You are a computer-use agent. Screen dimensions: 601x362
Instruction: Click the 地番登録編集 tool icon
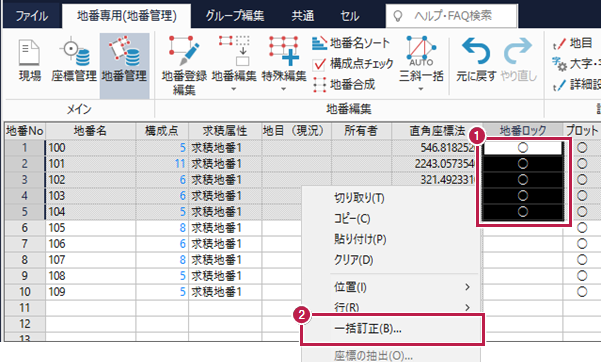point(184,65)
